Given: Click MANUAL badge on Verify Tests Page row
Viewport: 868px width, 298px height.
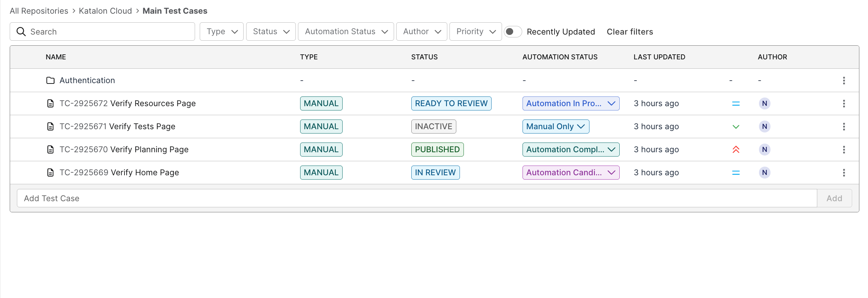Looking at the screenshot, I should coord(321,127).
